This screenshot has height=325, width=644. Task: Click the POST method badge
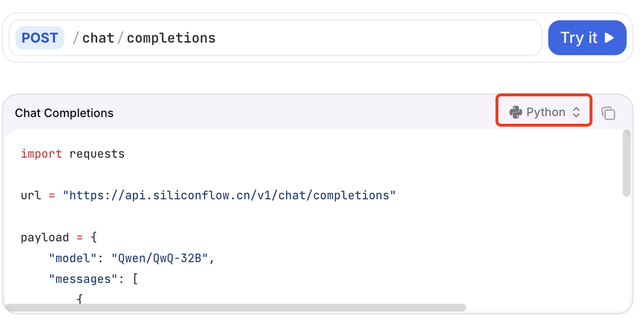coord(40,38)
